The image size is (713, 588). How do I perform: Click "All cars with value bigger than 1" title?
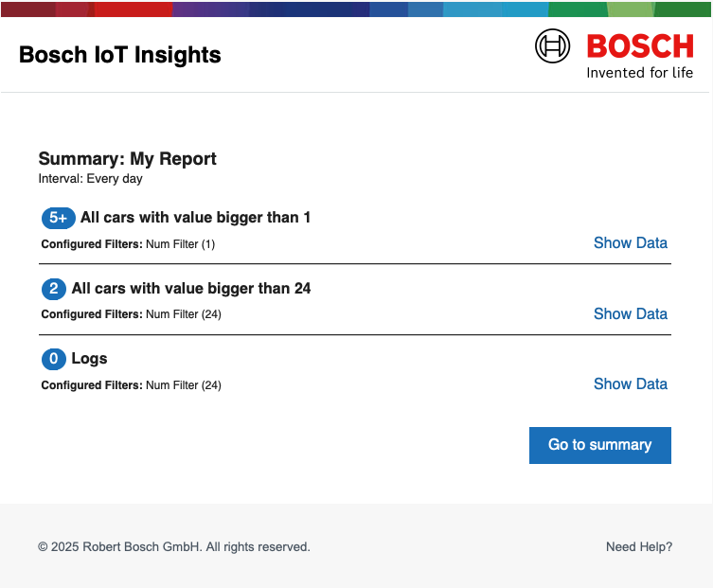coord(196,218)
